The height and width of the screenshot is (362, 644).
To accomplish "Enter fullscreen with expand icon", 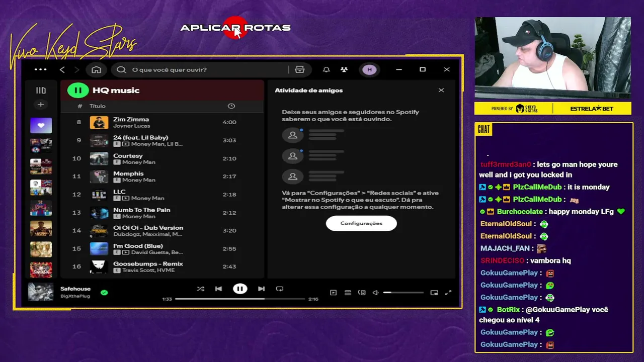I will tap(448, 293).
